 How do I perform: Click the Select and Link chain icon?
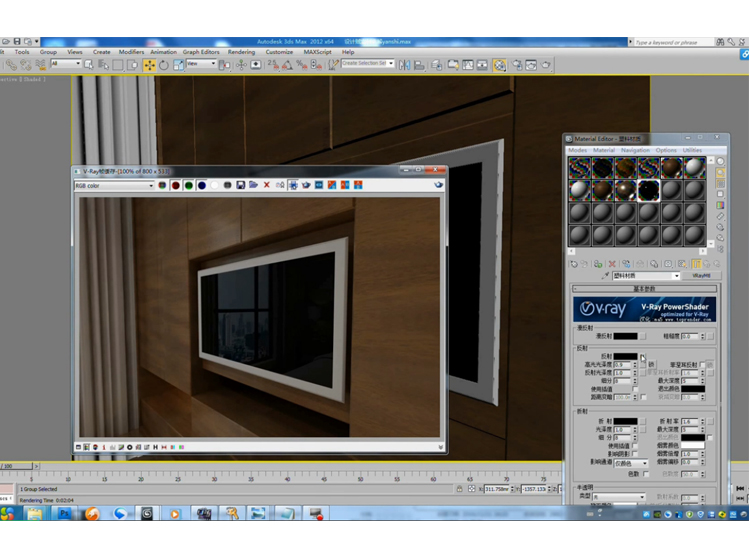pyautogui.click(x=11, y=65)
